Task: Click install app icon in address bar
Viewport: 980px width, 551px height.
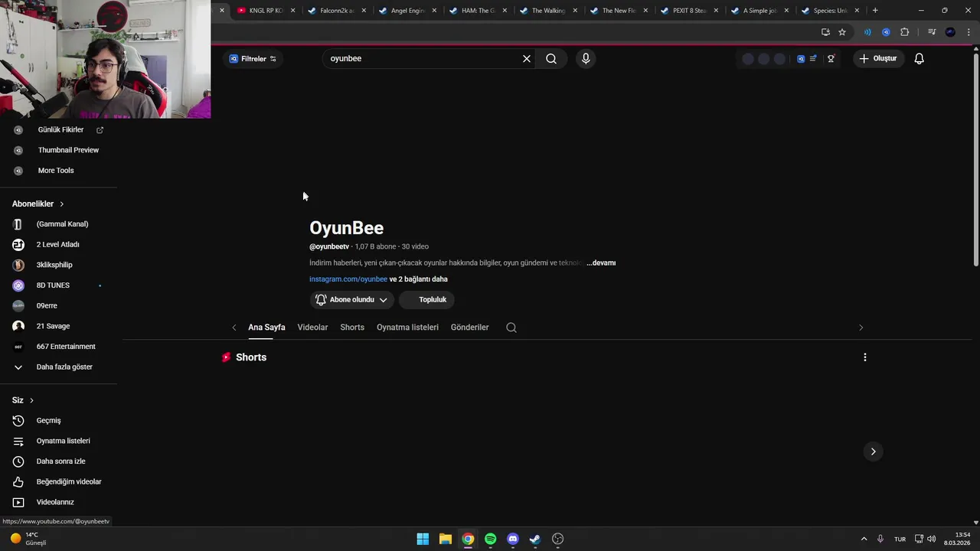Action: coord(825,32)
